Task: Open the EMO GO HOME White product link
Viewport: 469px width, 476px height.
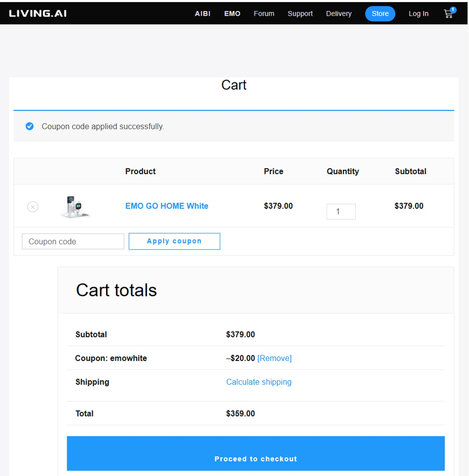Action: click(167, 206)
